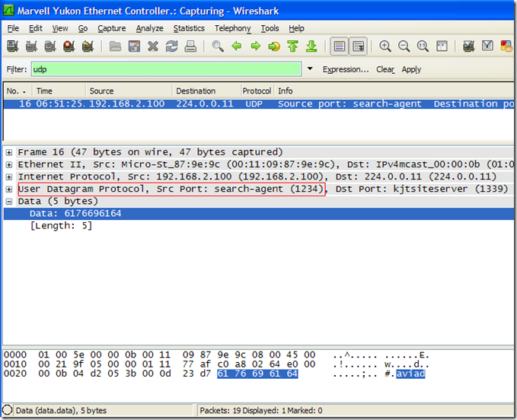
Task: Click hex offset row 0010
Action: 15,364
